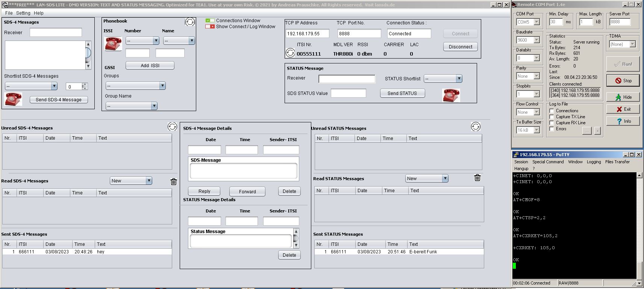
Task: Click red telephone icon in Phonebook panel
Action: 113,44
